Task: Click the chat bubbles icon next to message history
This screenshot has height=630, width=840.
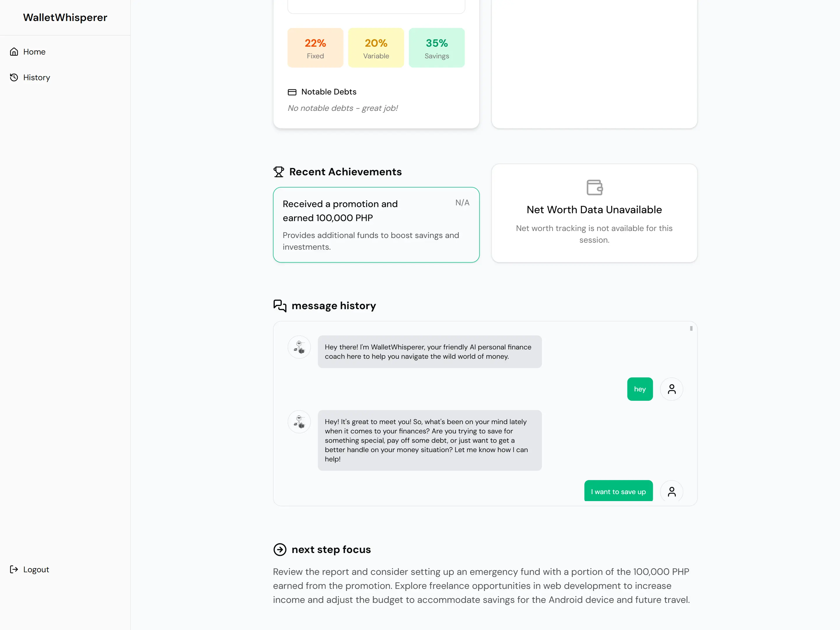Action: [x=280, y=306]
